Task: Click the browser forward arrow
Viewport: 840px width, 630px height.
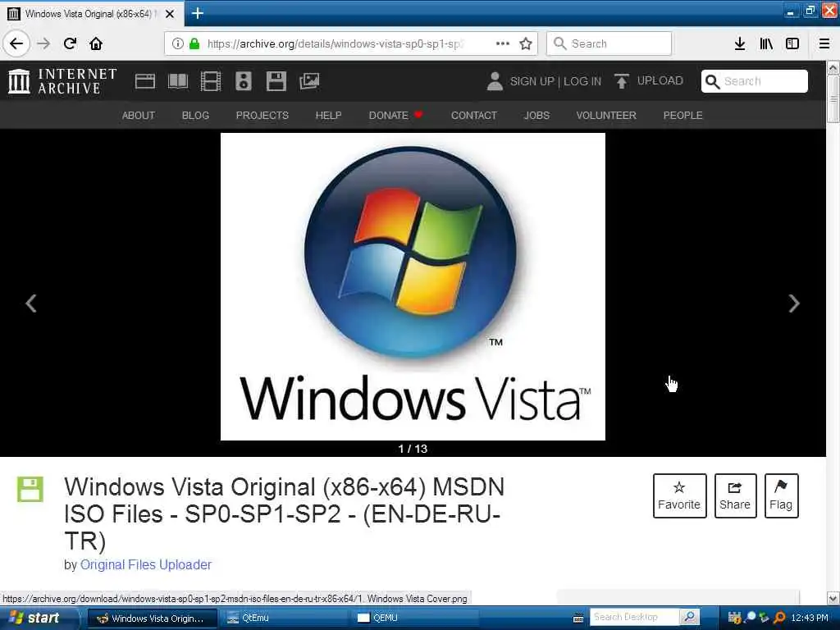Action: pos(44,43)
